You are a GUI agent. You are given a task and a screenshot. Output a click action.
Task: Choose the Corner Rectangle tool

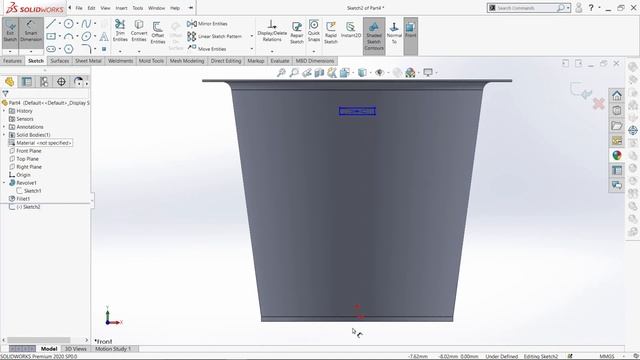(51, 36)
